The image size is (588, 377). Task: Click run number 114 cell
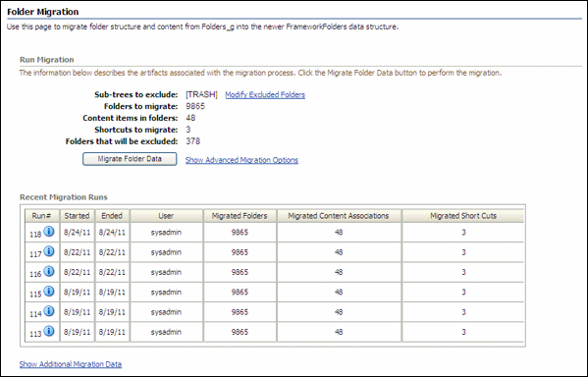tap(42, 312)
